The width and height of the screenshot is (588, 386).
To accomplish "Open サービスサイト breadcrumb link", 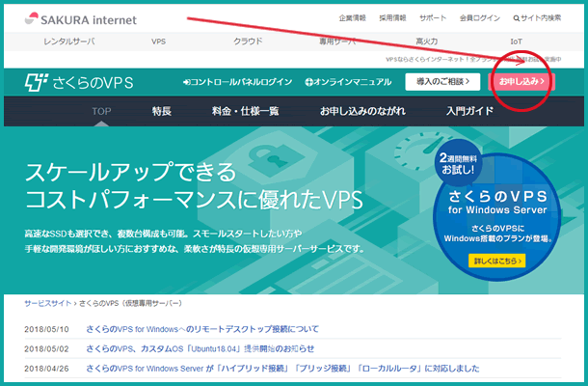I will (48, 303).
